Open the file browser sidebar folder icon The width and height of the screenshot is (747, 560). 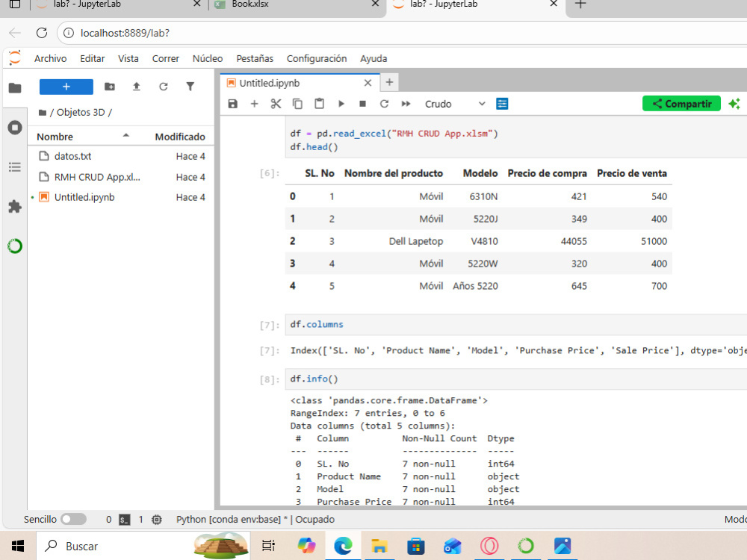pyautogui.click(x=15, y=88)
